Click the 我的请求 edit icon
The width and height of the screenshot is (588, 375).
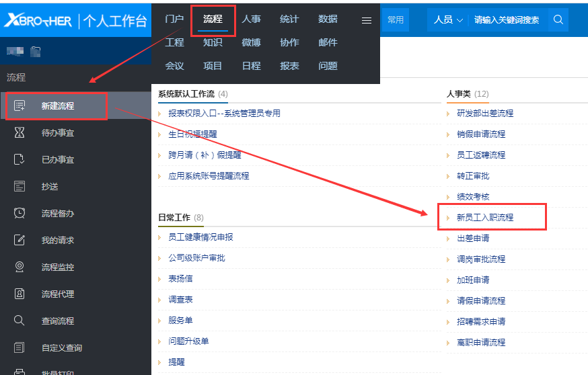pos(20,240)
